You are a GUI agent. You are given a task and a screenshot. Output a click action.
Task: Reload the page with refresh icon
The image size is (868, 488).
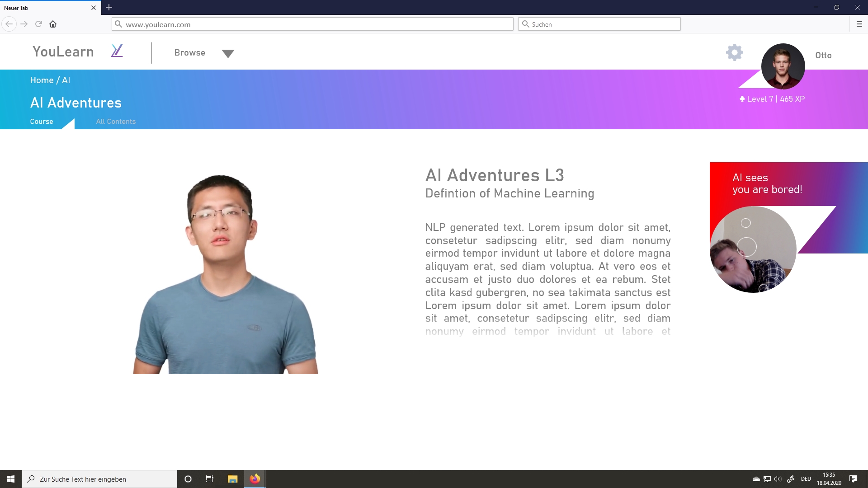coord(38,24)
